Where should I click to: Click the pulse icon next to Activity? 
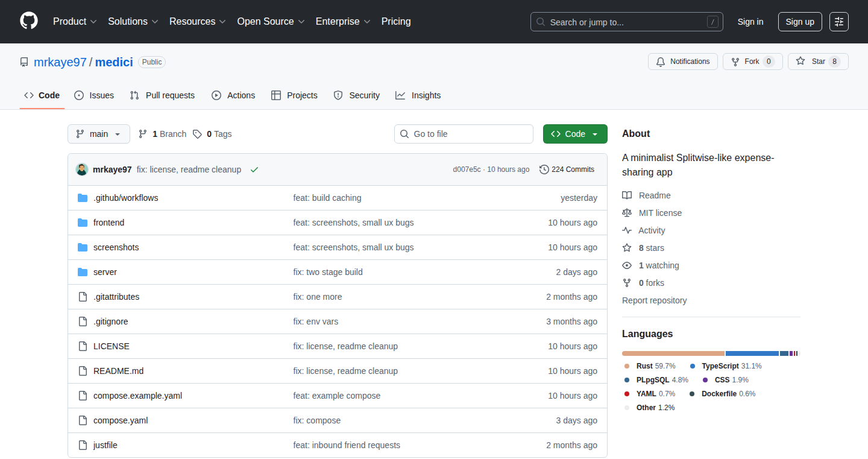tap(627, 230)
